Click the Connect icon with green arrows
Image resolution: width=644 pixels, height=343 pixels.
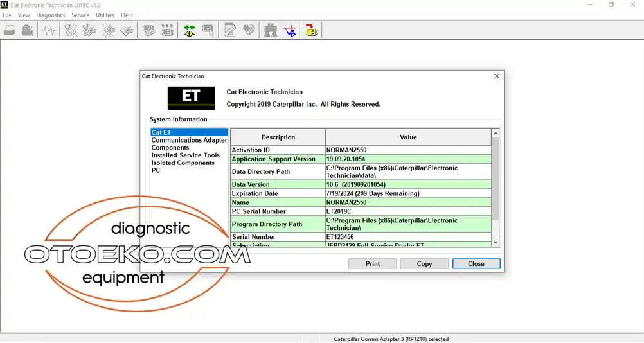tap(190, 30)
